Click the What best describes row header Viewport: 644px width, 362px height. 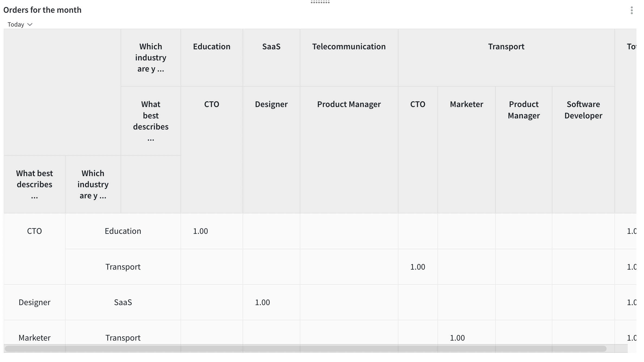coord(34,184)
